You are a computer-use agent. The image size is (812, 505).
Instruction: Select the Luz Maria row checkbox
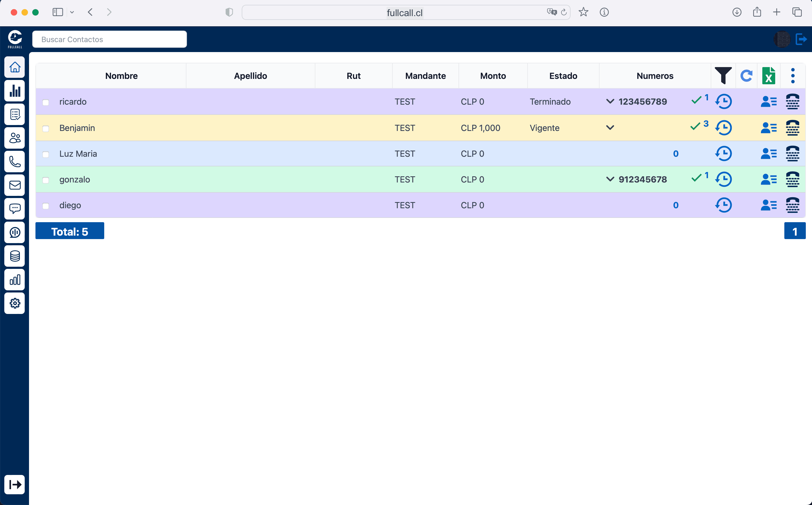click(x=46, y=154)
